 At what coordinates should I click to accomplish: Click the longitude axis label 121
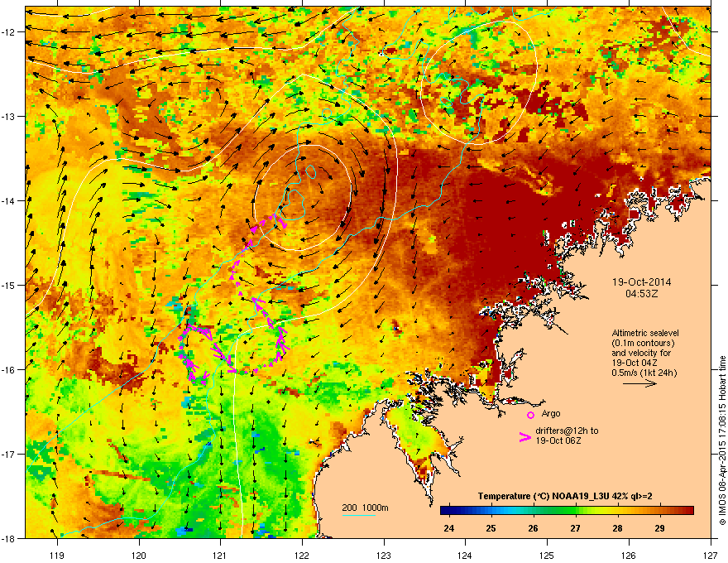click(x=221, y=555)
